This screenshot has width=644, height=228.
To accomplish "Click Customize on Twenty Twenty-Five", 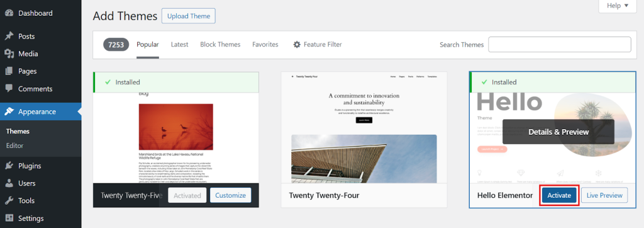I will (x=230, y=195).
